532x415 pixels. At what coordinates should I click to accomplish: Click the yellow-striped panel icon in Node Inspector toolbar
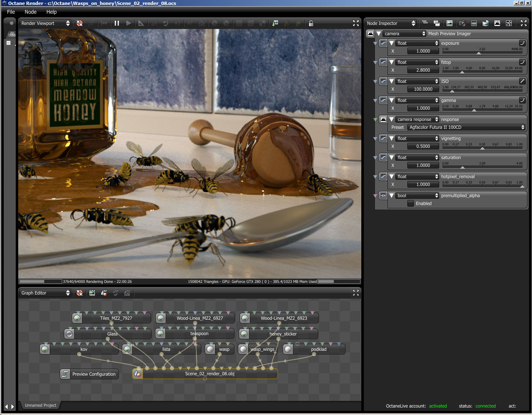474,23
